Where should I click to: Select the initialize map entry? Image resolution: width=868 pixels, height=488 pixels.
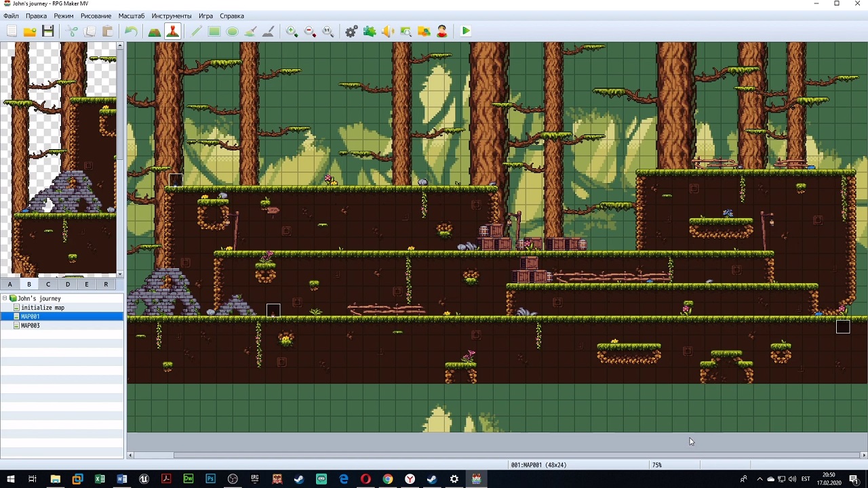pos(42,308)
